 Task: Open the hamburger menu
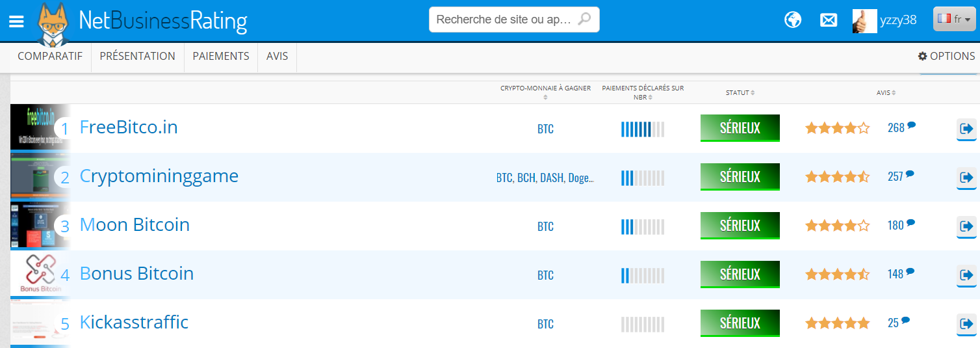click(16, 21)
